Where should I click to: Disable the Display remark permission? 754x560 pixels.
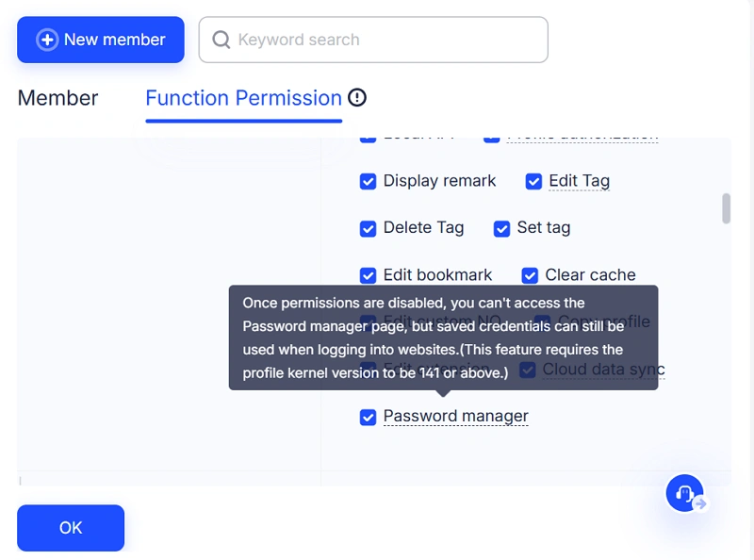(x=369, y=181)
